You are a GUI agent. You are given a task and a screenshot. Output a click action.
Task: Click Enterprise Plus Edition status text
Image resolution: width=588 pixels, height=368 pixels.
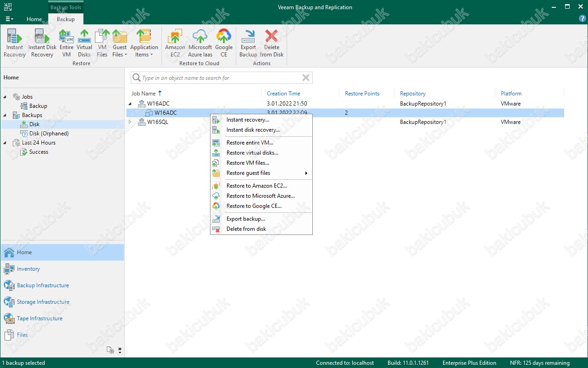tap(469, 363)
